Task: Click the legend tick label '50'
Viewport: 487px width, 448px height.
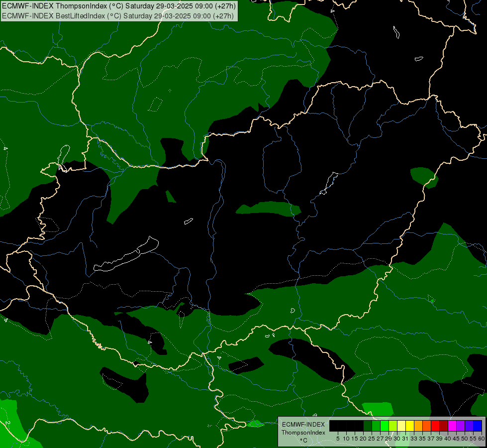Action: click(465, 439)
